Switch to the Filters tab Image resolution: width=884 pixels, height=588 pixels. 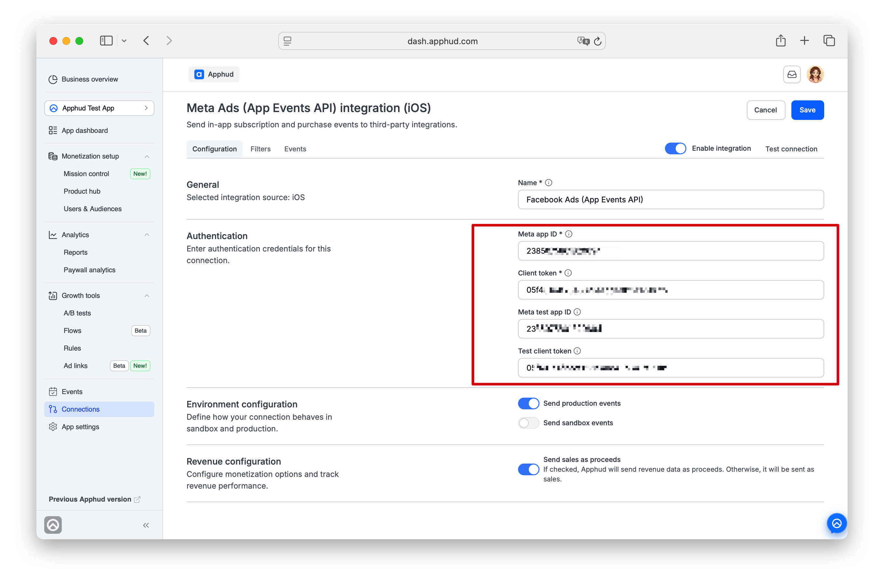pos(260,149)
